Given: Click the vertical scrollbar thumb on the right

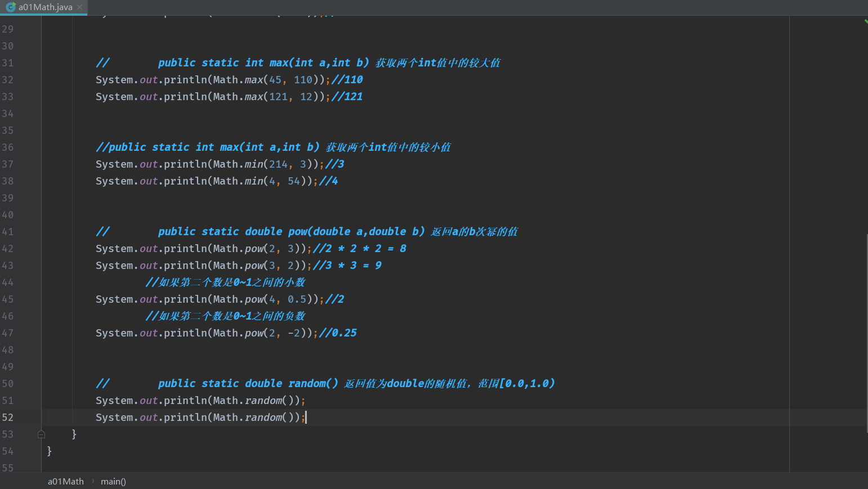Looking at the screenshot, I should 866,332.
